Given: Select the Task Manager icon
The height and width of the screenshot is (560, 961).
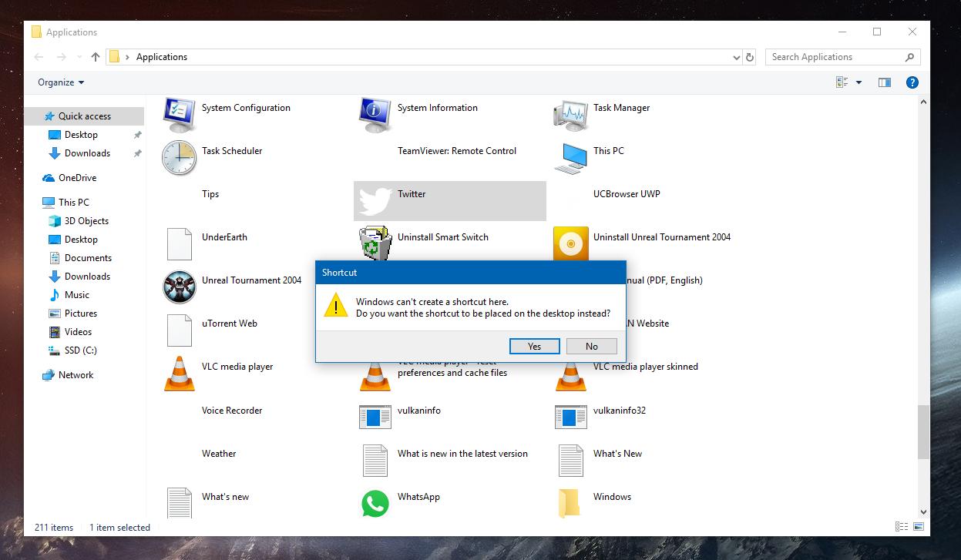Looking at the screenshot, I should [x=571, y=116].
